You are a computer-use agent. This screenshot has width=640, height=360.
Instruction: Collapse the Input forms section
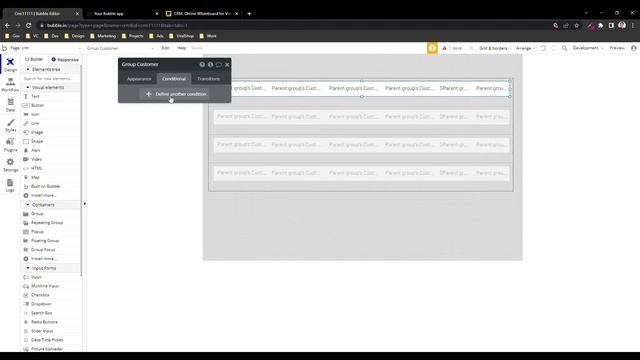(x=51, y=268)
